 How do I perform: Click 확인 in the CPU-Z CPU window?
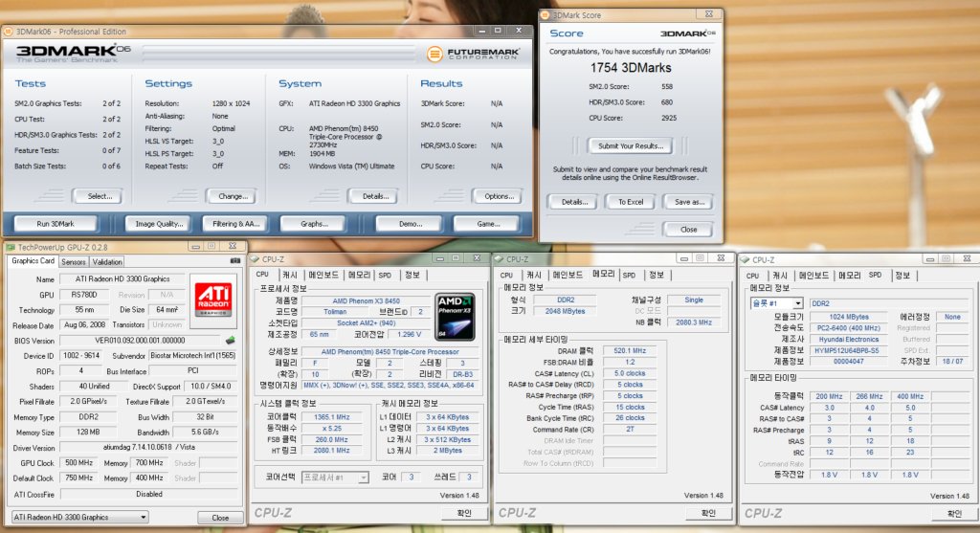tap(463, 513)
